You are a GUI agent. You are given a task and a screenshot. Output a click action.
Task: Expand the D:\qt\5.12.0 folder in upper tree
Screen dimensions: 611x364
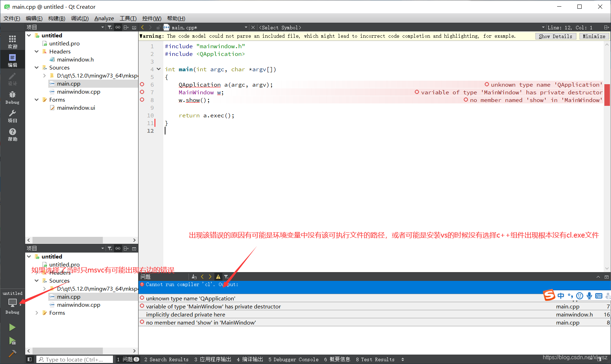pos(44,75)
